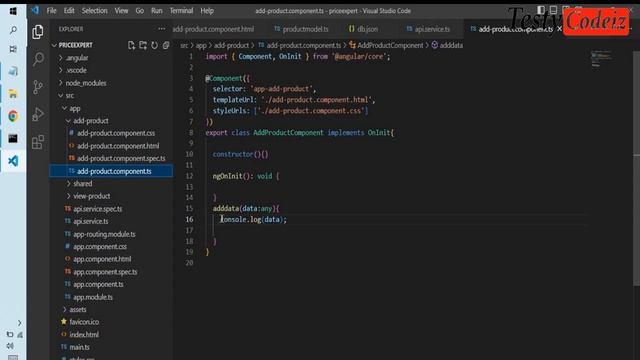
Task: Close the add-product.component.ts tab
Action: tap(560, 29)
